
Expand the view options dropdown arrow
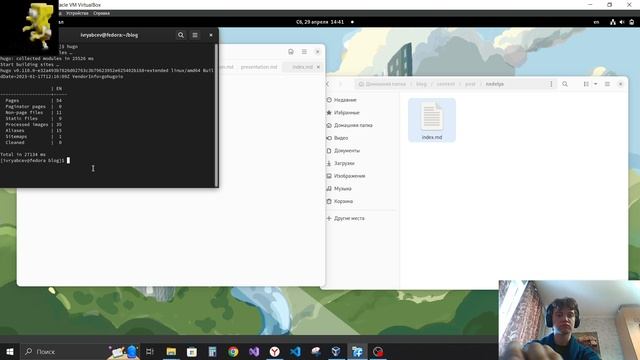coord(596,84)
